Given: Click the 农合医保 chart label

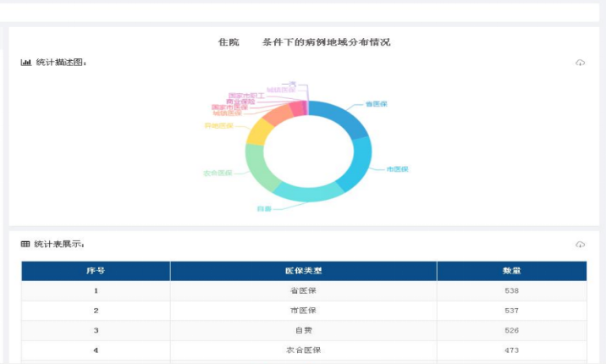Looking at the screenshot, I should click(218, 173).
